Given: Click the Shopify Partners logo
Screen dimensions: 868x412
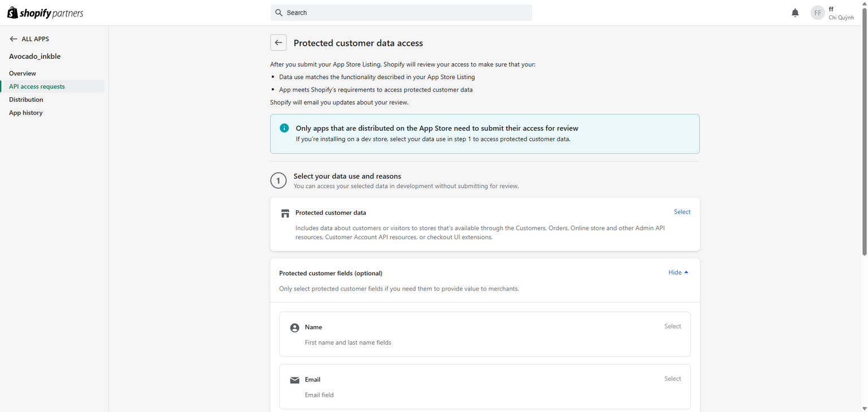Looking at the screenshot, I should 45,12.
